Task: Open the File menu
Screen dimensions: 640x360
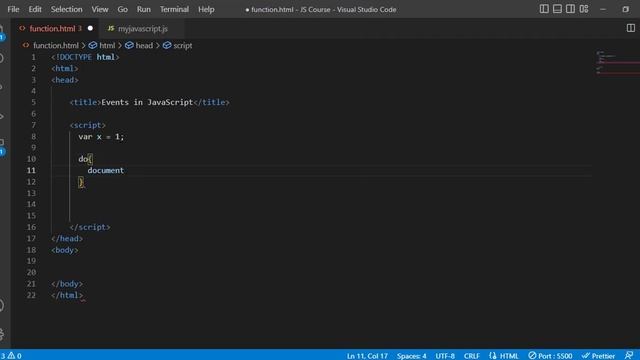Action: (x=13, y=9)
